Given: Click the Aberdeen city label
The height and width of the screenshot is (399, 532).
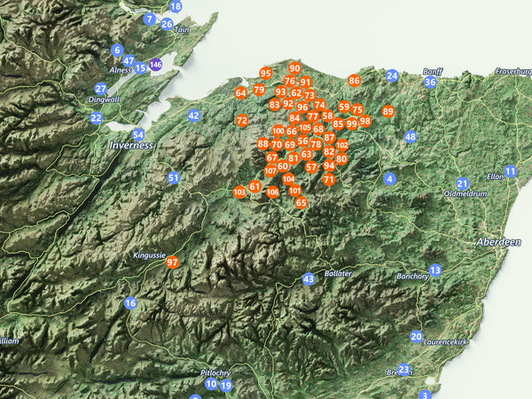Looking at the screenshot, I should coord(498,242).
